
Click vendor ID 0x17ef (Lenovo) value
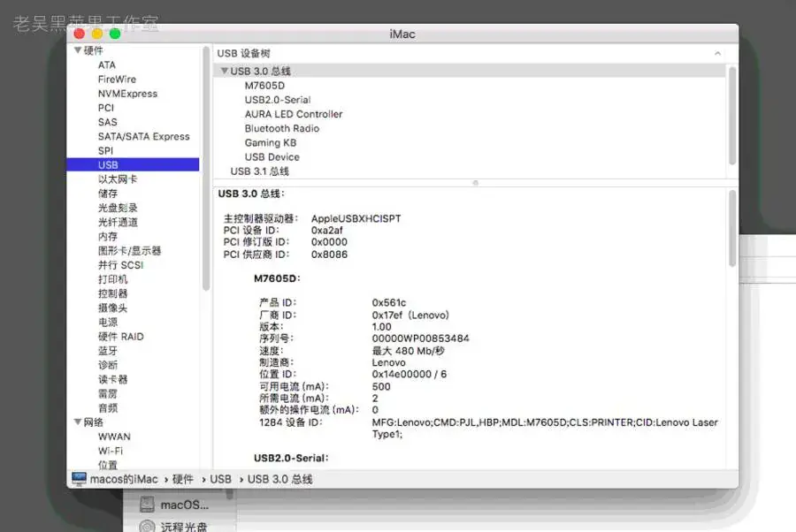[x=410, y=315]
